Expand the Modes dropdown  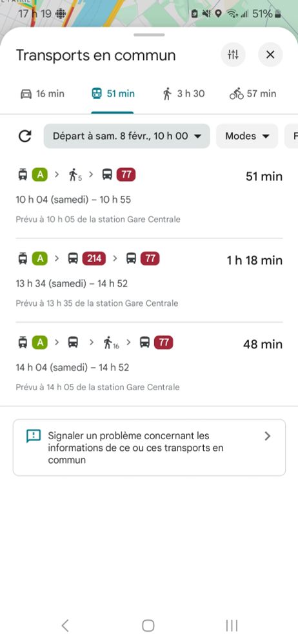(x=247, y=136)
